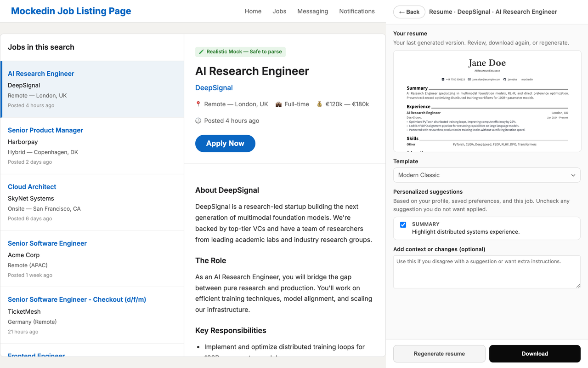Click the SkyNet Systems company name
The height and width of the screenshot is (368, 588).
point(31,199)
